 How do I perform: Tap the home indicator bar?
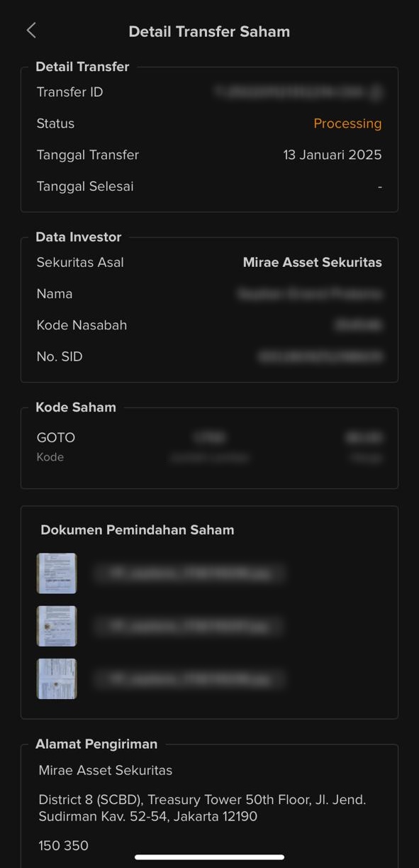pos(209,857)
